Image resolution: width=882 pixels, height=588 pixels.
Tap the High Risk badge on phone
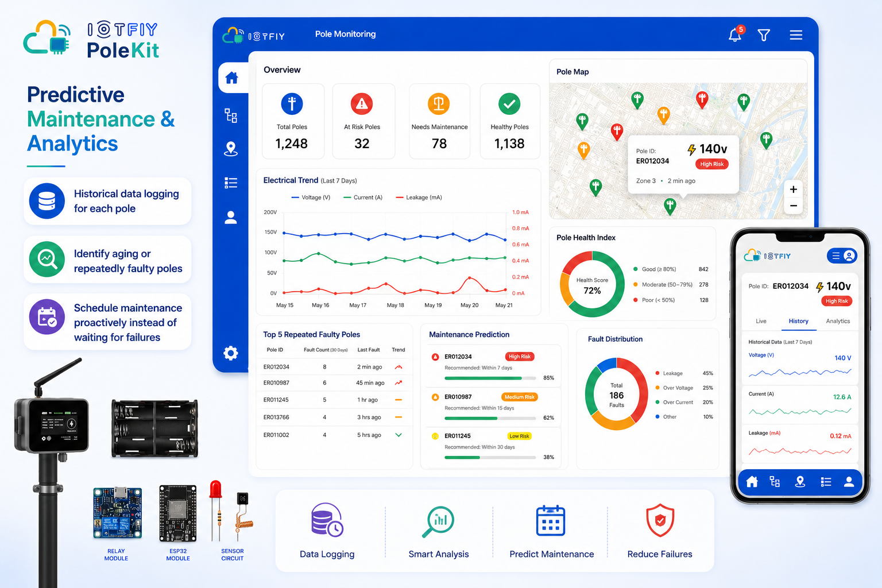[x=837, y=301]
